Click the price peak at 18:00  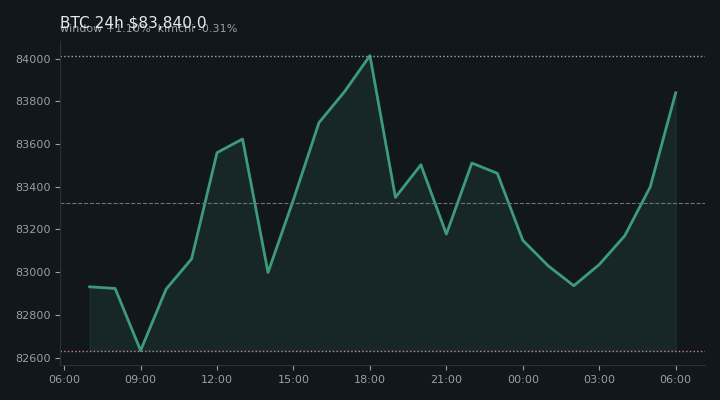(x=370, y=56)
